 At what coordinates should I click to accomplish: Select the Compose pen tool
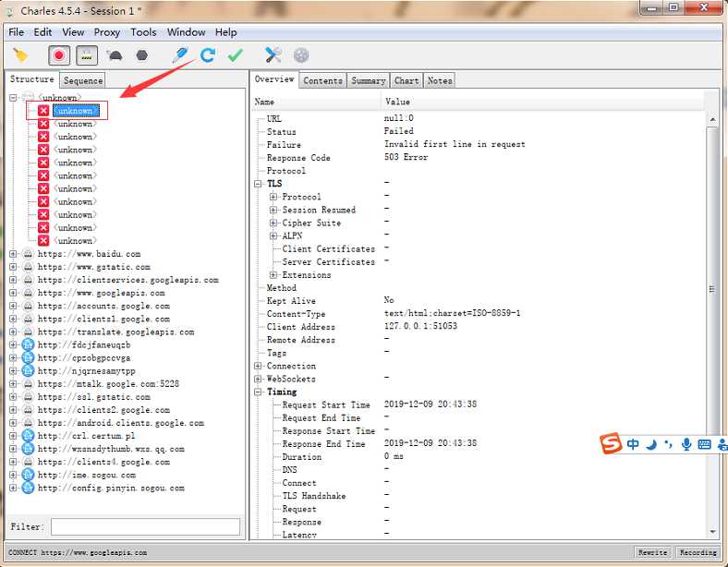click(x=179, y=55)
